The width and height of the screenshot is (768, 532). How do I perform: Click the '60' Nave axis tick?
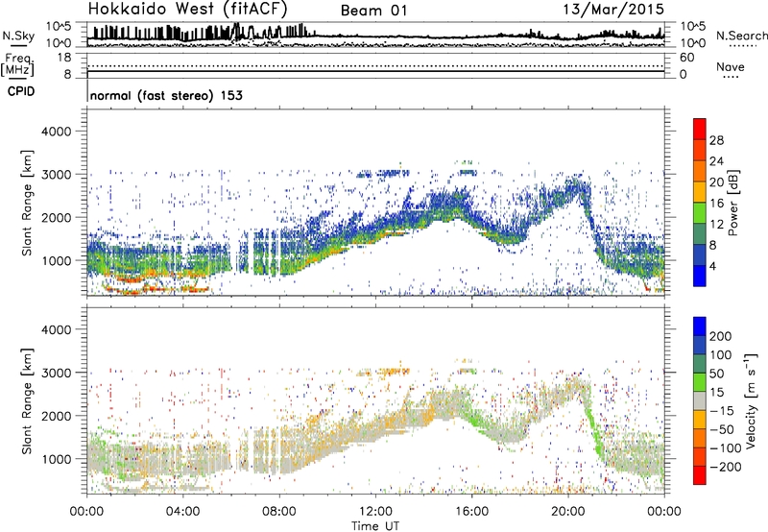686,58
